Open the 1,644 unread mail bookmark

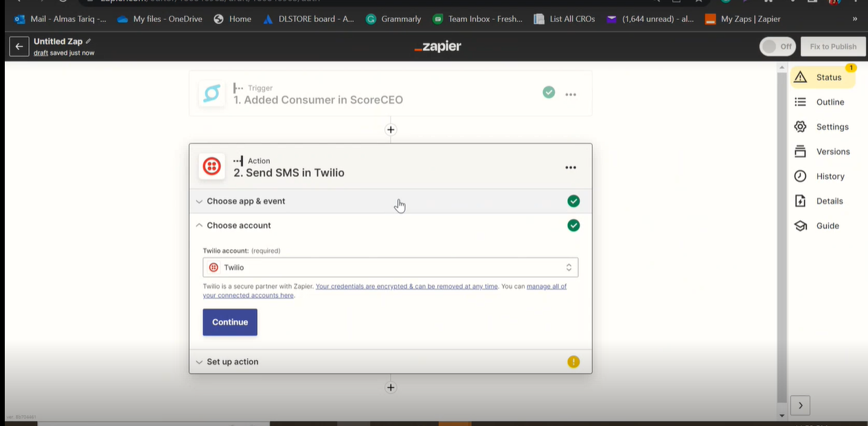(x=650, y=19)
